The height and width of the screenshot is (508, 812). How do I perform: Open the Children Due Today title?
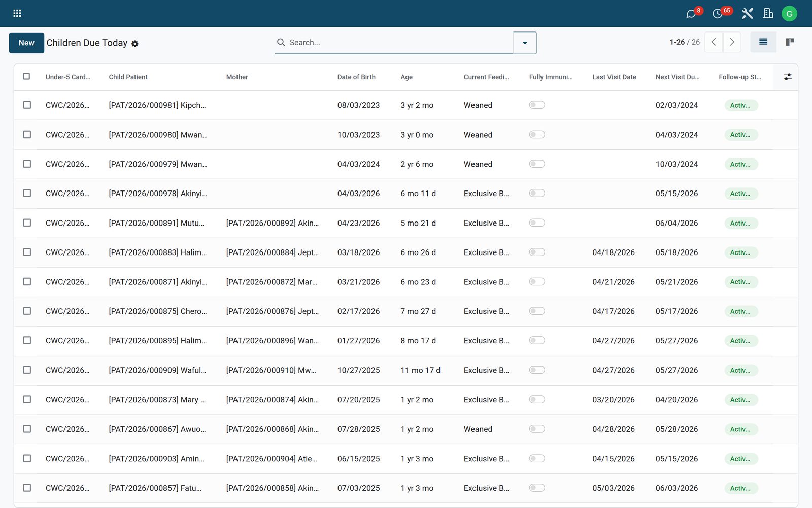point(87,43)
